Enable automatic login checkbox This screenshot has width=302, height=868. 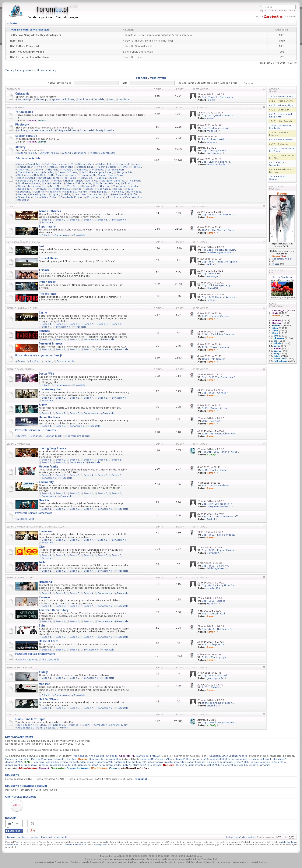(240, 83)
